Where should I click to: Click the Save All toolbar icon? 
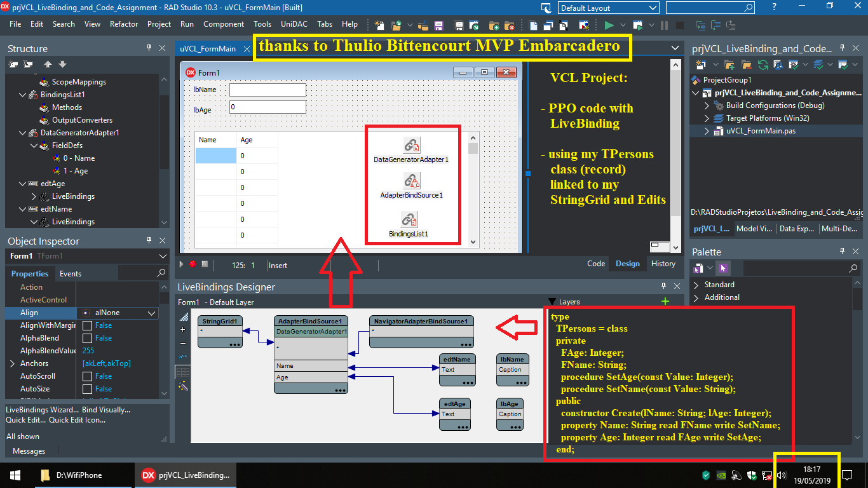(x=459, y=25)
